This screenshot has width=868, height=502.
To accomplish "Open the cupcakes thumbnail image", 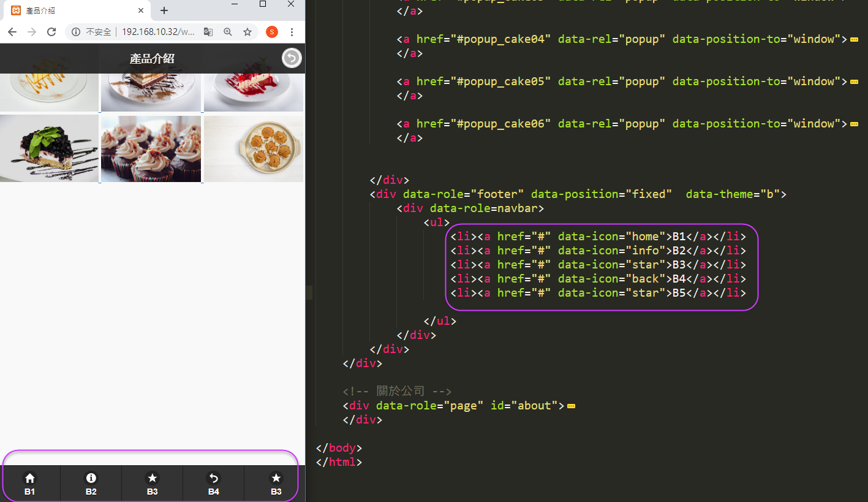I will click(151, 149).
